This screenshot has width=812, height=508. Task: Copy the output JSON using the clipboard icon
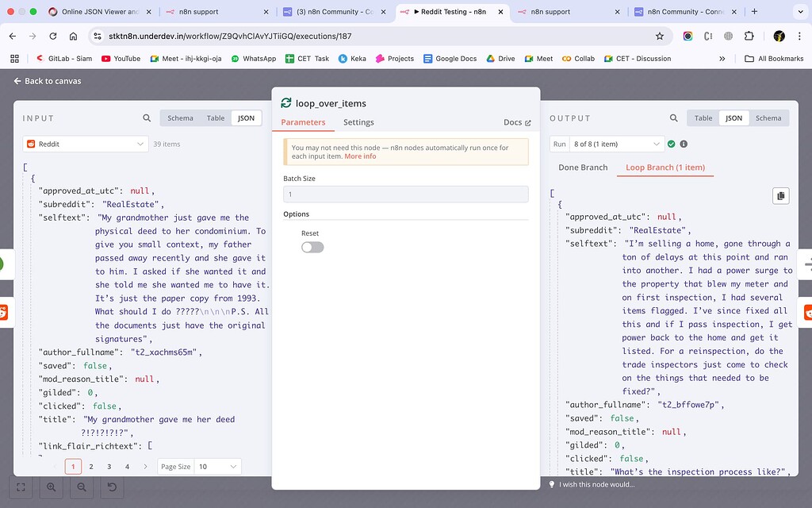[780, 195]
